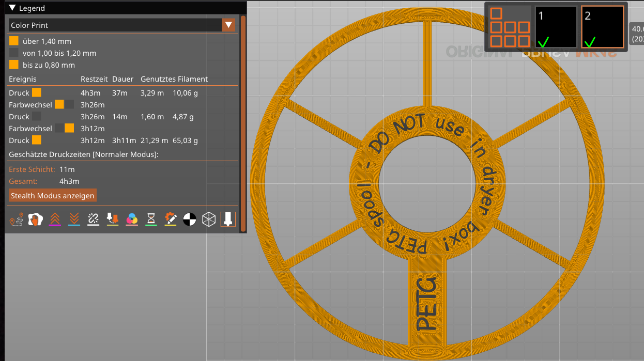The image size is (644, 361).
Task: Click the dropdown arrow beside Color Print
Action: tap(228, 25)
